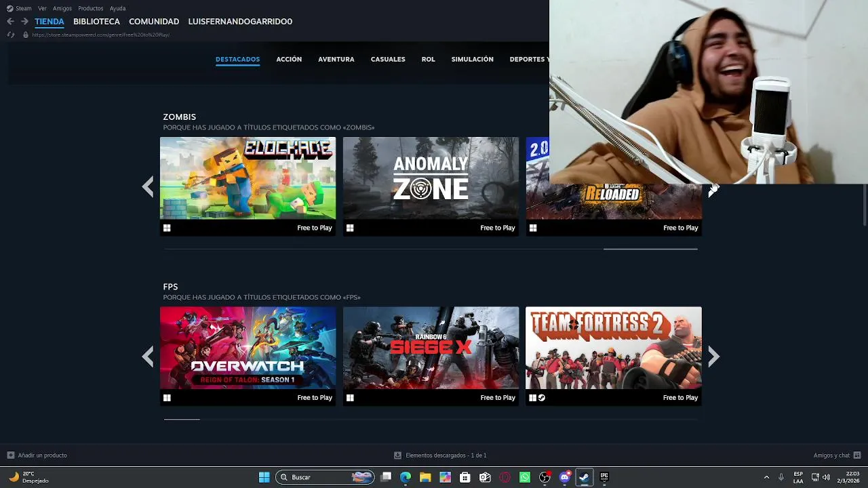
Task: Open the Anomaly Zone game thumbnail
Action: click(x=431, y=178)
